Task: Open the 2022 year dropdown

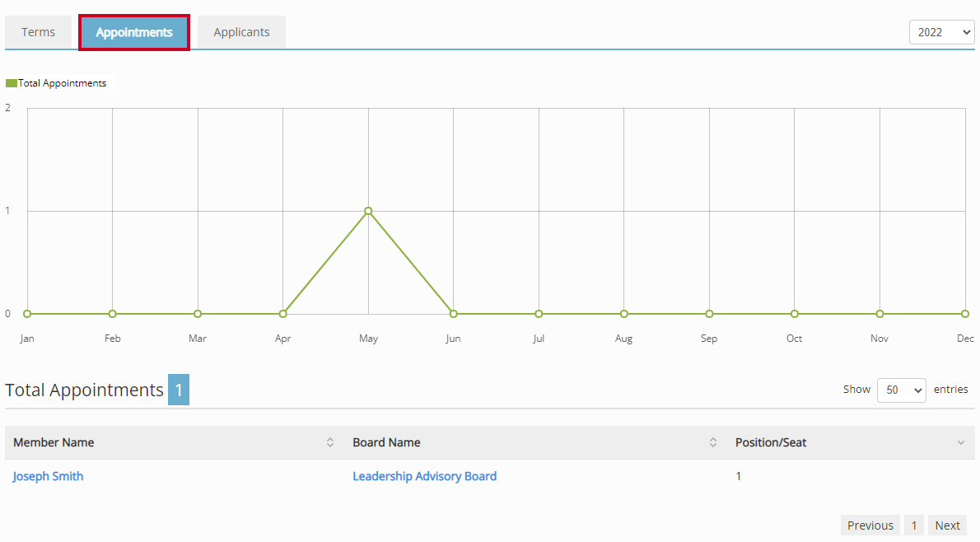Action: pyautogui.click(x=942, y=32)
